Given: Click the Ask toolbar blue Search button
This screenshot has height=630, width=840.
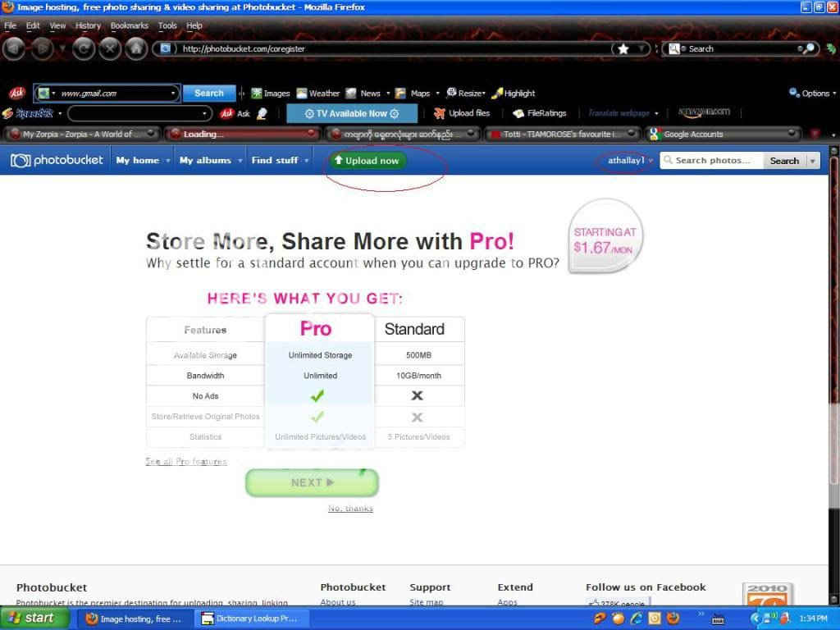Looking at the screenshot, I should point(209,94).
